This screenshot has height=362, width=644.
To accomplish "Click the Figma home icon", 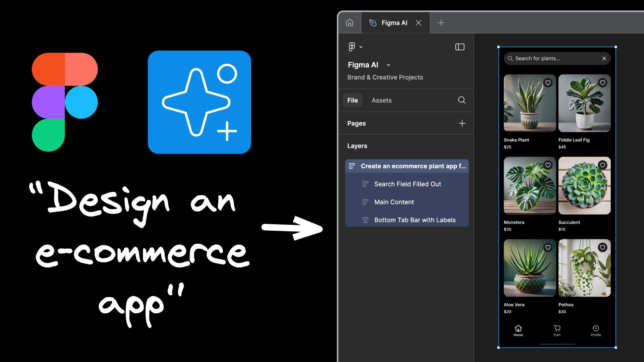I will click(x=350, y=22).
